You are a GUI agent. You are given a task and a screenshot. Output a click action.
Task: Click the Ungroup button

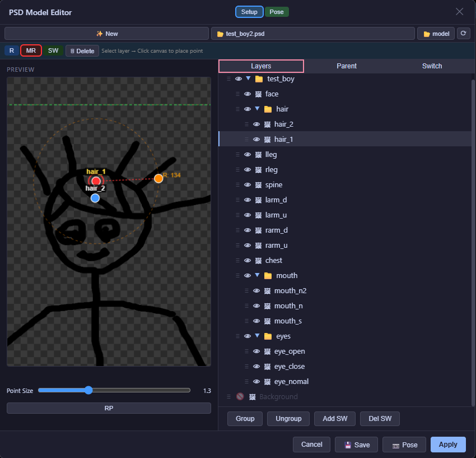[288, 419]
